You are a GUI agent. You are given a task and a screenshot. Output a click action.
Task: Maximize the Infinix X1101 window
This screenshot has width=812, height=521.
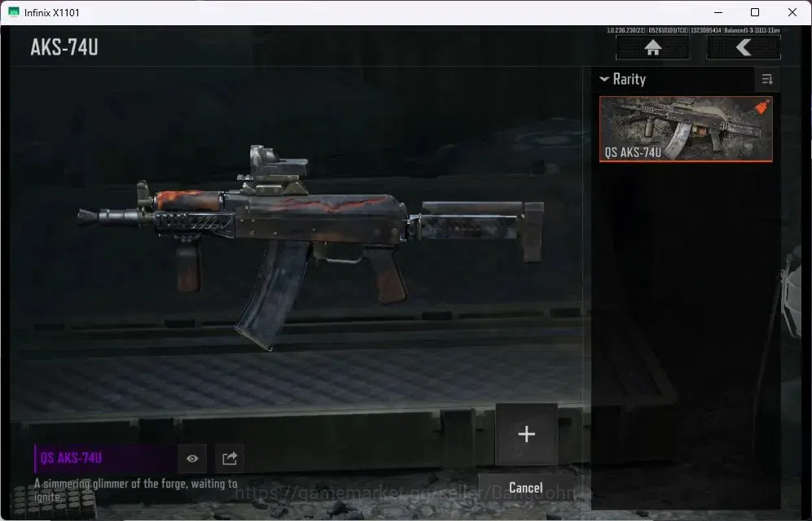[755, 12]
